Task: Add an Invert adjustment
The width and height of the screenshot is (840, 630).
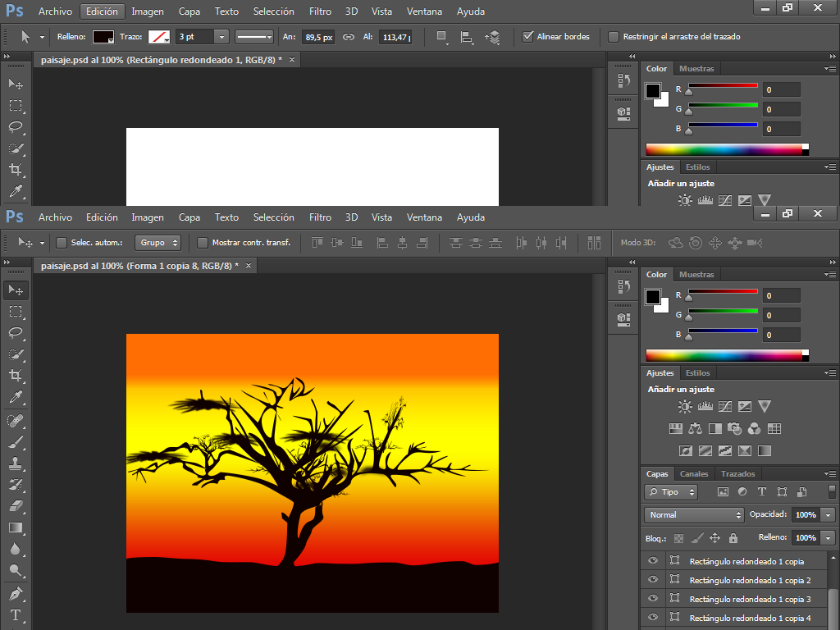Action: point(686,450)
